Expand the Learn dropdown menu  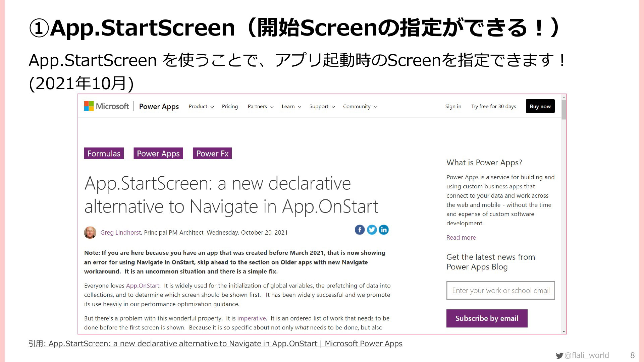click(291, 107)
